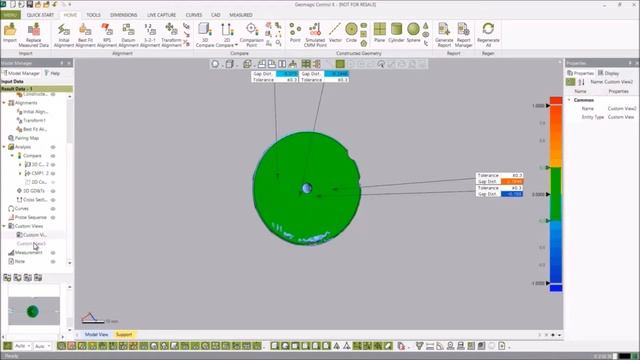640x360 pixels.
Task: Toggle visibility eye for Curves
Action: (53, 209)
